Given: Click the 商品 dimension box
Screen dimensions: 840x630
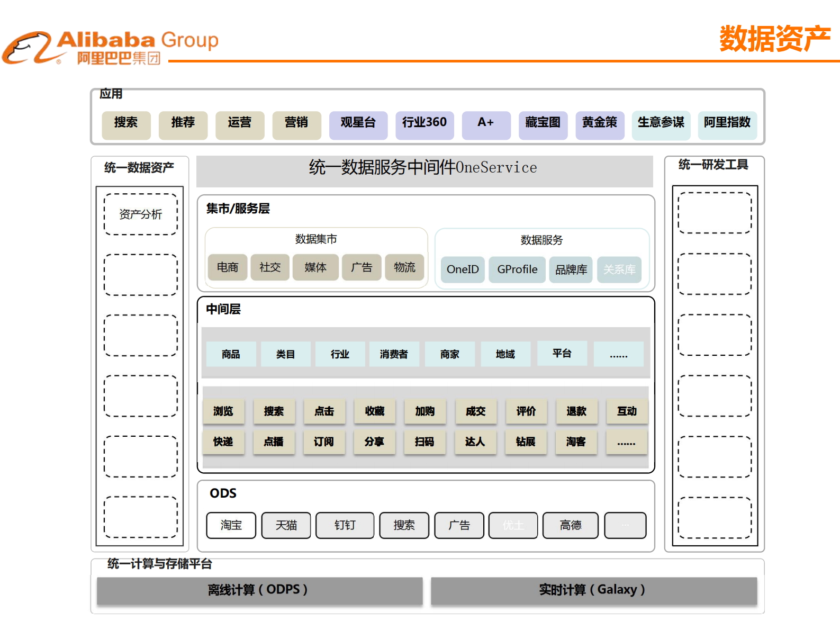Looking at the screenshot, I should [x=231, y=354].
